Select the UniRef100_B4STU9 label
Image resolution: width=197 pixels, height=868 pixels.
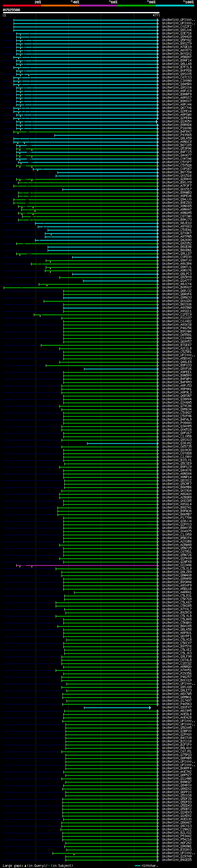coord(177,737)
